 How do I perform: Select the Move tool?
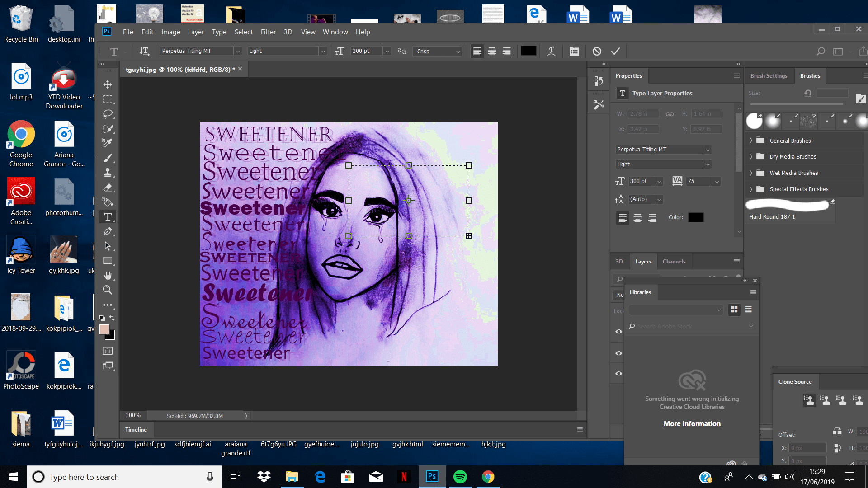click(x=108, y=84)
